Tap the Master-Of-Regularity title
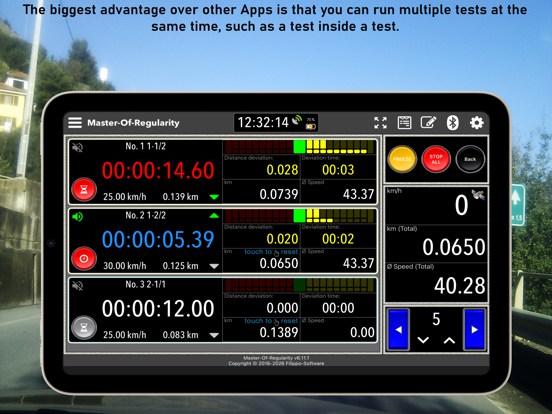 click(x=133, y=123)
